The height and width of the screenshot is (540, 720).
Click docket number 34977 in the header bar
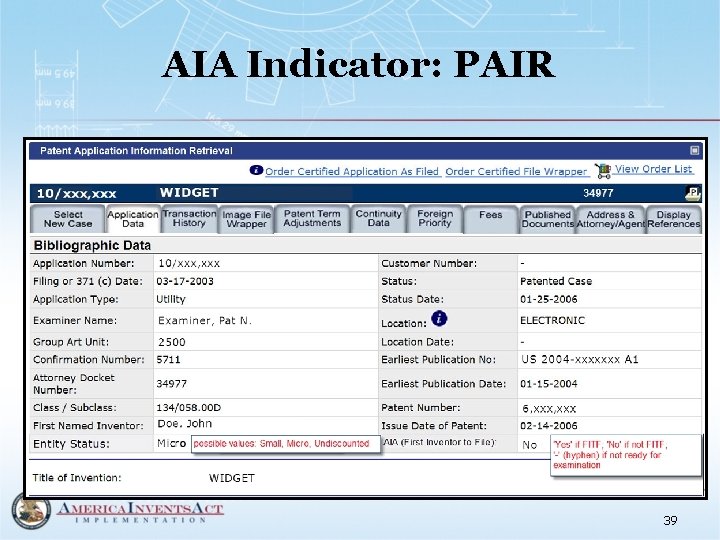[598, 193]
